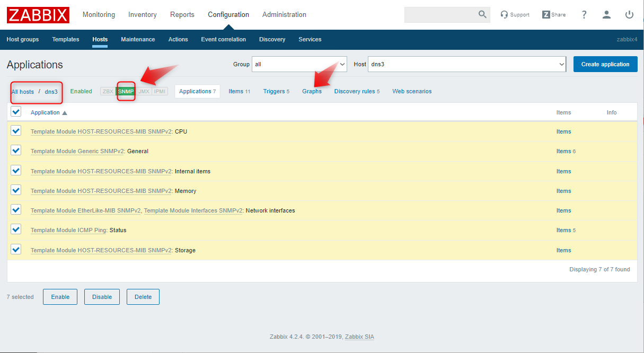Open the Administration menu

click(x=284, y=15)
